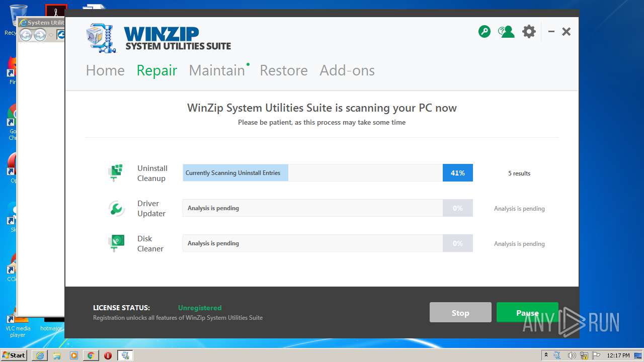Click the 12:17 PM taskbar clock
Screen dimensions: 644x362
(618, 355)
